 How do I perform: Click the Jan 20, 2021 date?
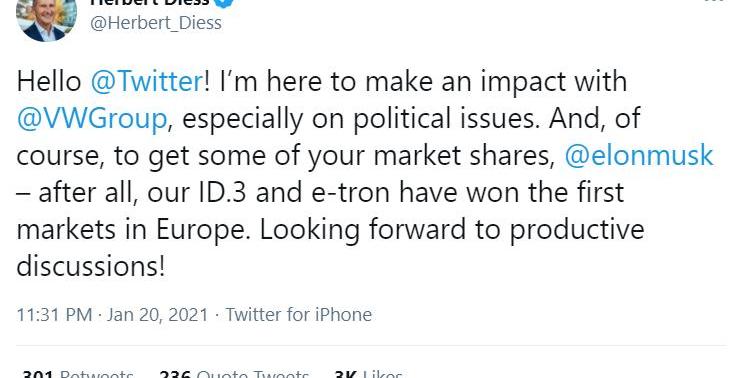tap(157, 315)
